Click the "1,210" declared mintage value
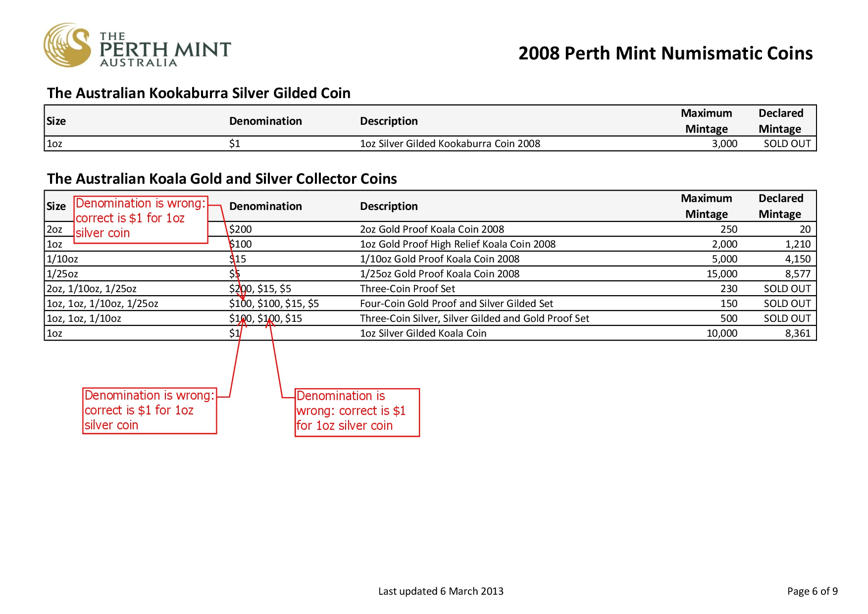This screenshot has width=868, height=614. pos(798,244)
